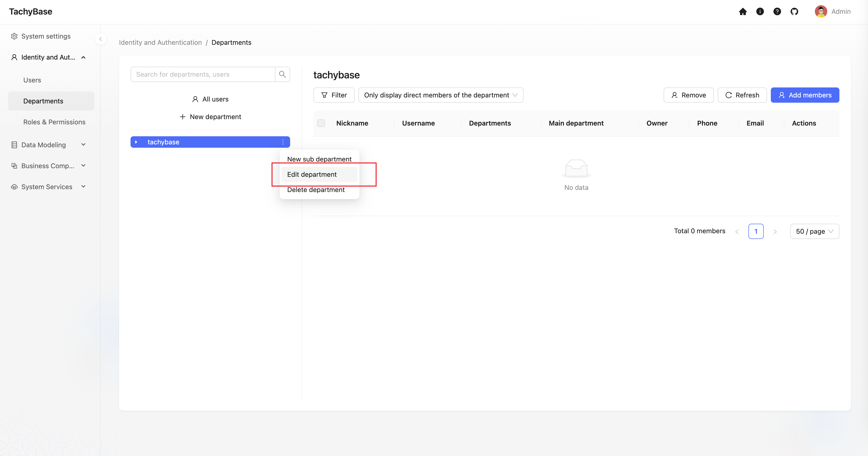The width and height of the screenshot is (868, 456).
Task: Click the Data Modeling icon
Action: 14,145
